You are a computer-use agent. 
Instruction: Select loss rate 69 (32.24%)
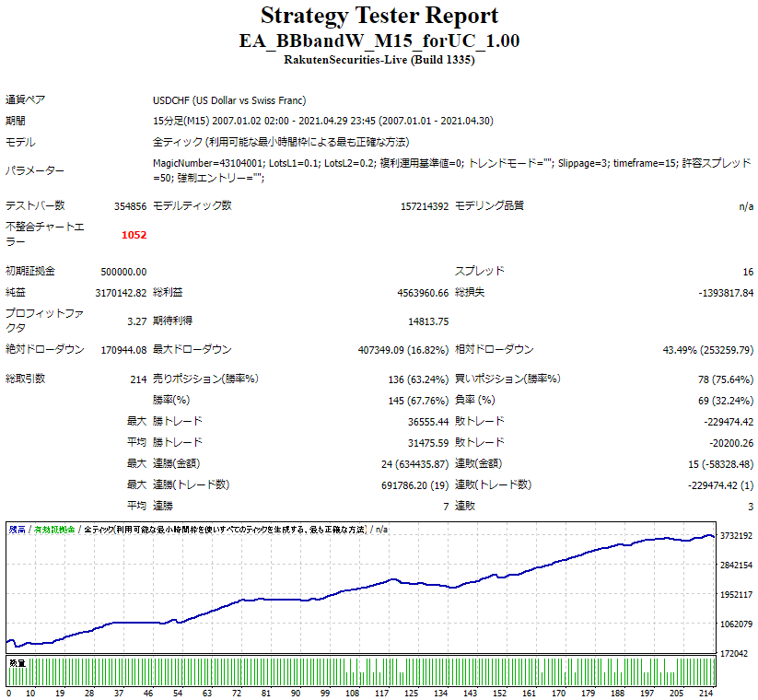pyautogui.click(x=728, y=401)
